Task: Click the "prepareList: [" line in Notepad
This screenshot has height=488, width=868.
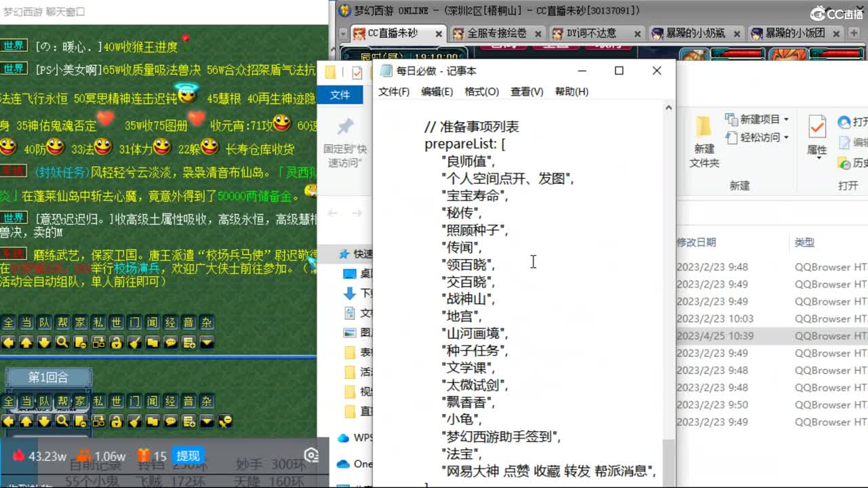Action: (465, 144)
